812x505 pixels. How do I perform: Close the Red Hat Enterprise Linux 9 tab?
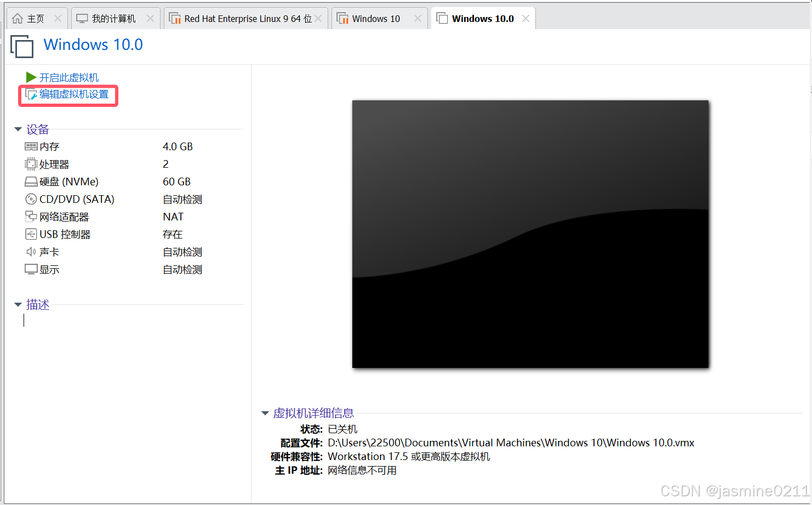(x=318, y=19)
